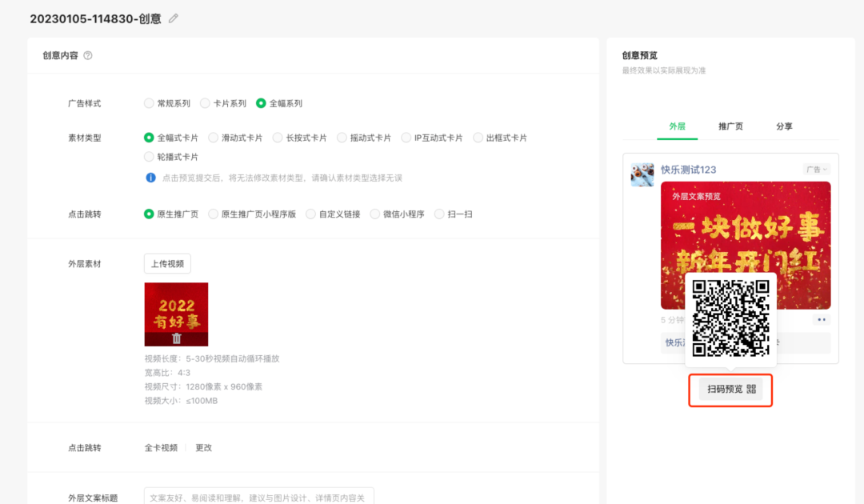This screenshot has width=864, height=504.
Task: Select the 常规系列 ad style
Action: point(167,103)
